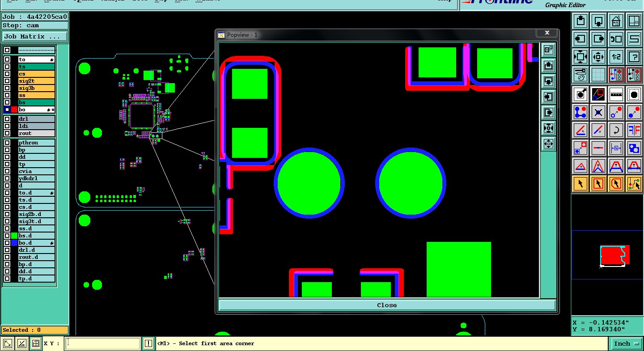Choose the polygon select pointer
Image resolution: width=644 pixels, height=351 pixels.
click(616, 184)
